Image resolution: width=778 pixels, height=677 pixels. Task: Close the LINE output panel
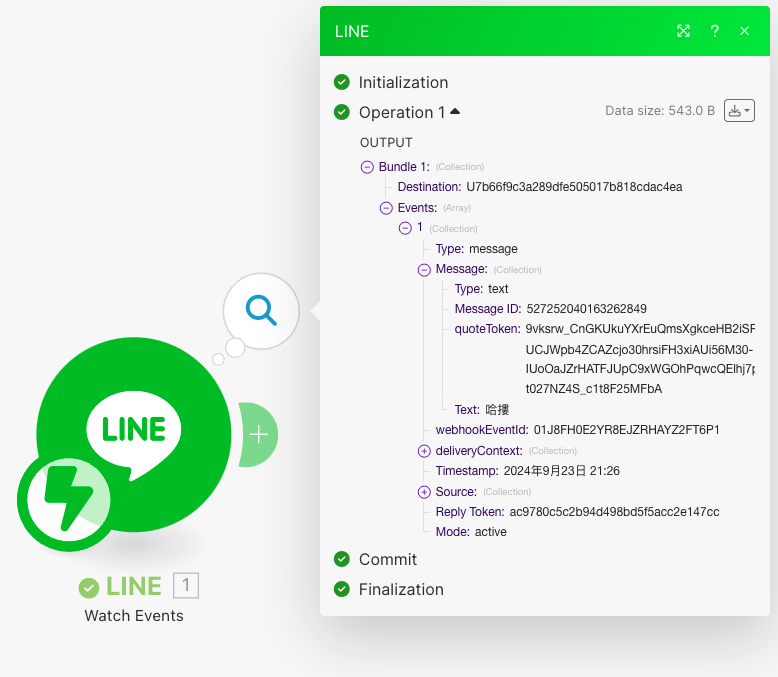pyautogui.click(x=744, y=31)
